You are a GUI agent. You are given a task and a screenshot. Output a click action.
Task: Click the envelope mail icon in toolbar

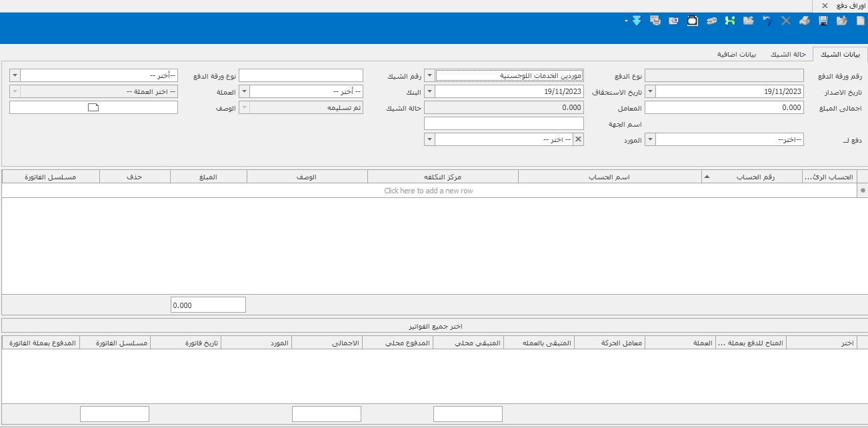[x=674, y=21]
